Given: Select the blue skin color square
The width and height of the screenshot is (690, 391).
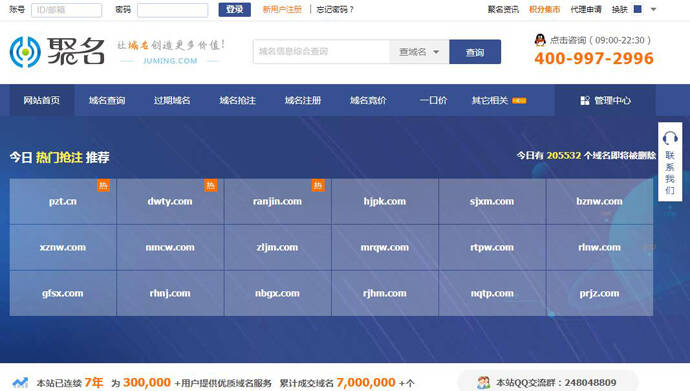Looking at the screenshot, I should [x=638, y=9].
